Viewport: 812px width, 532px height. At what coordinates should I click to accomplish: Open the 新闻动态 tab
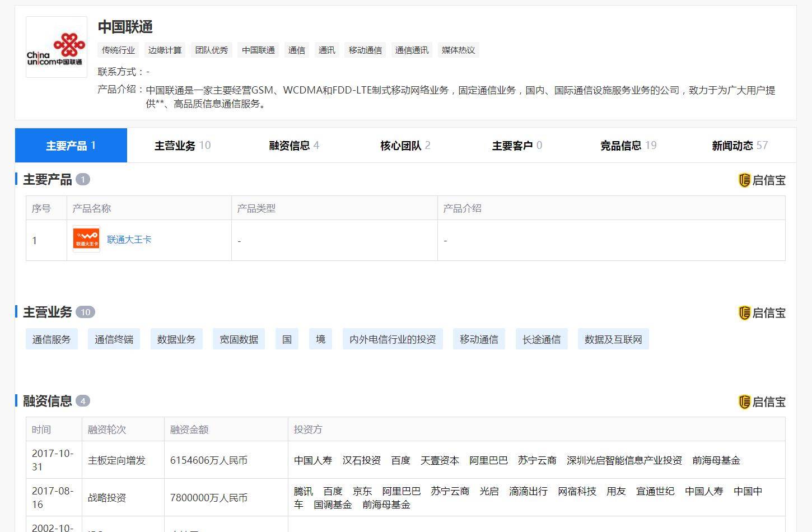click(740, 146)
